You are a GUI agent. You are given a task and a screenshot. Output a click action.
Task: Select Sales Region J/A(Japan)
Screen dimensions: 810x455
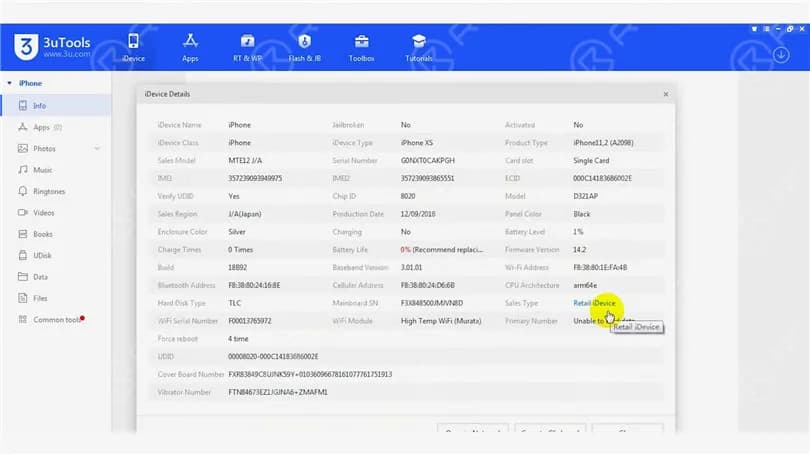point(245,214)
